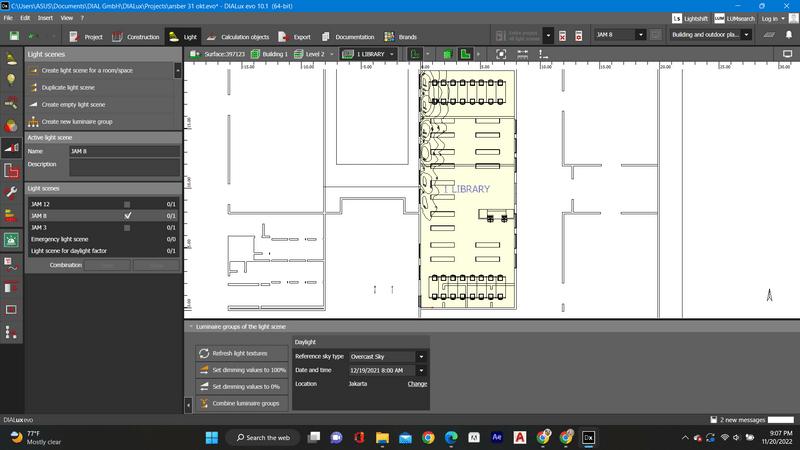Select Emergency light scene row

(103, 239)
